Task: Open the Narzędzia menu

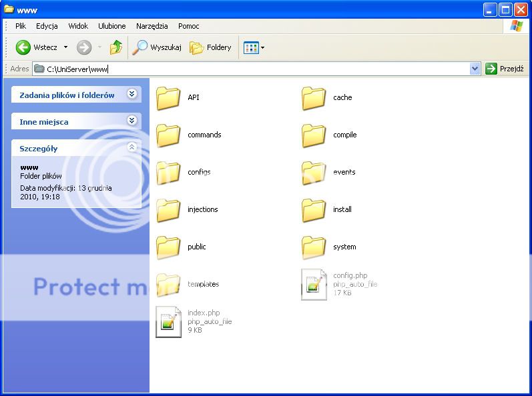Action: pyautogui.click(x=152, y=26)
